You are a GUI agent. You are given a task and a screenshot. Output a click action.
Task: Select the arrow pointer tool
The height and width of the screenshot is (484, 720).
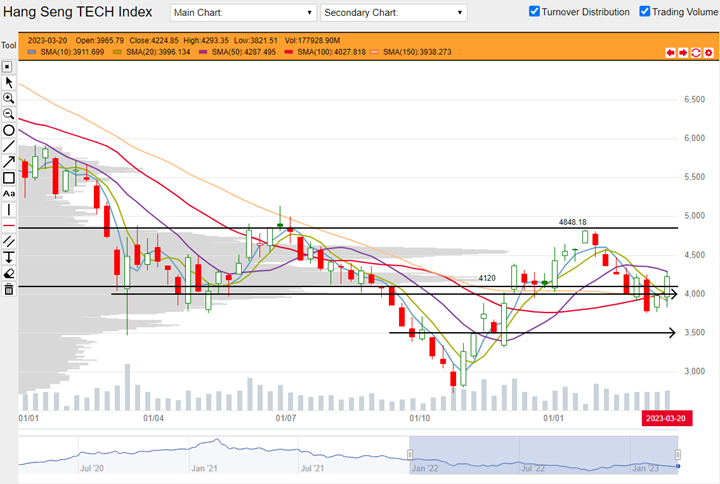9,82
